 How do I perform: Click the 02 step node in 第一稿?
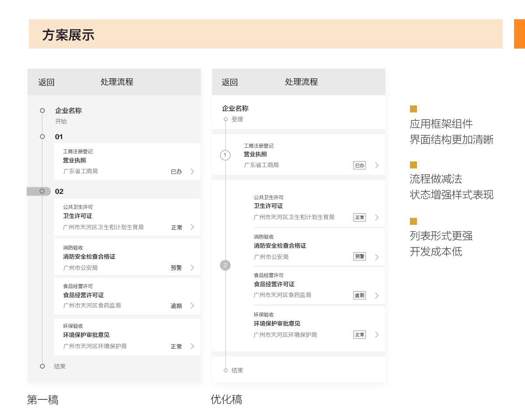coord(42,191)
